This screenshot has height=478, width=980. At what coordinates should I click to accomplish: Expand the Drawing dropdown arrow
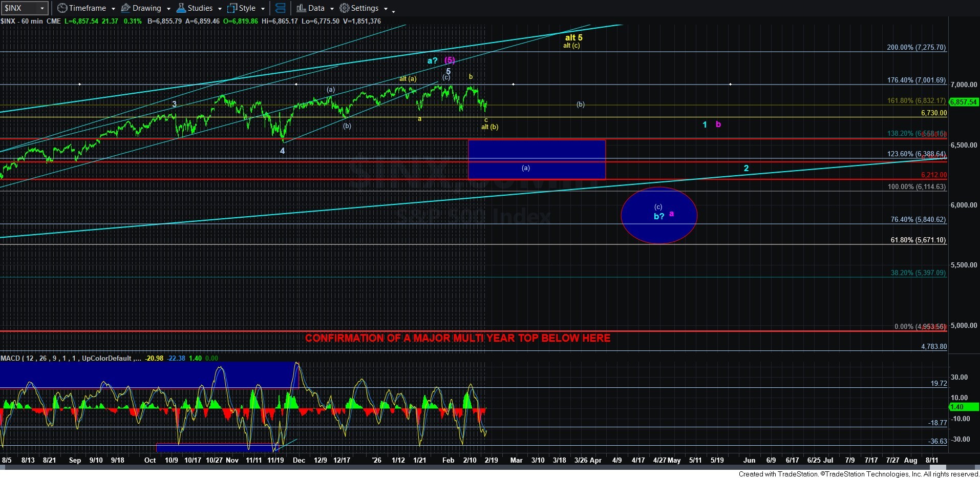pyautogui.click(x=168, y=9)
